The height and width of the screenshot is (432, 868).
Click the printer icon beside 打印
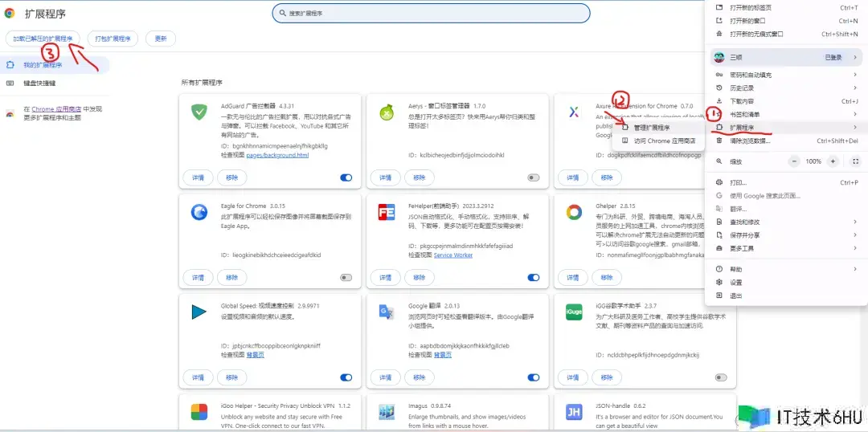719,182
